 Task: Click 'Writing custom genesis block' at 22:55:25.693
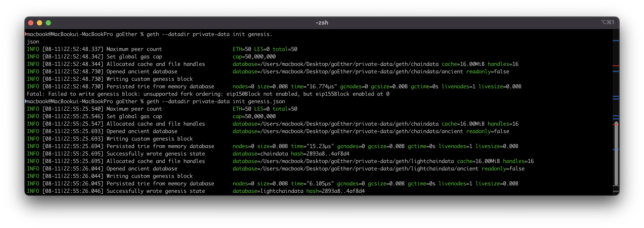(149, 139)
